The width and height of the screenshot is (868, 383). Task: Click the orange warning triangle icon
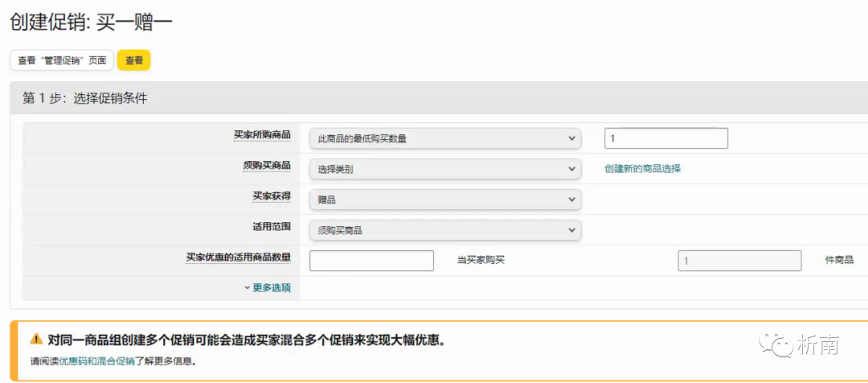pyautogui.click(x=36, y=339)
